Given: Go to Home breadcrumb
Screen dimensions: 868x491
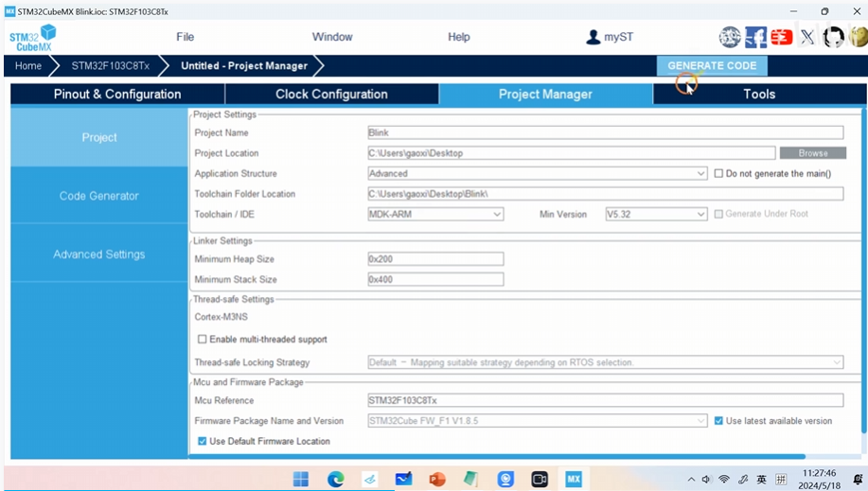Looking at the screenshot, I should pos(28,66).
